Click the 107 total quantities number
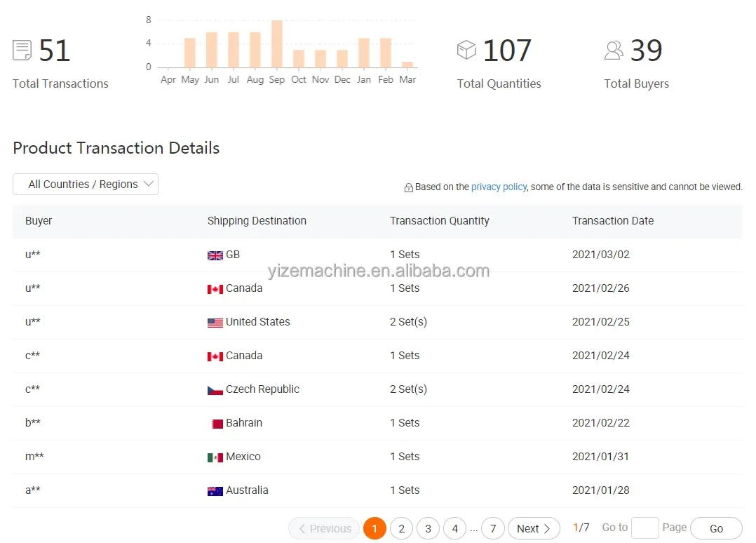 (507, 50)
